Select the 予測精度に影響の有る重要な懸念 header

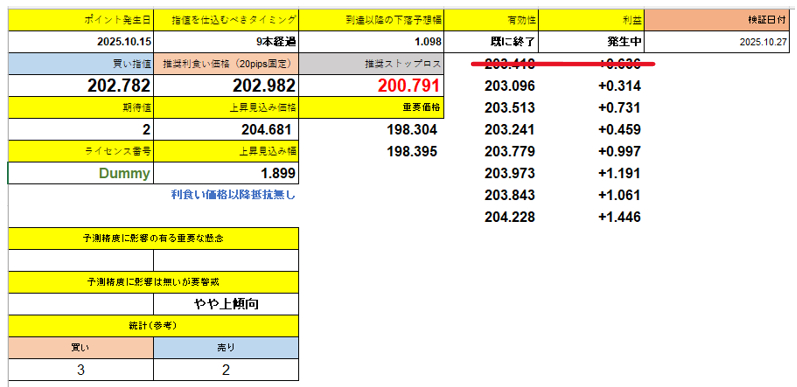[x=154, y=239]
